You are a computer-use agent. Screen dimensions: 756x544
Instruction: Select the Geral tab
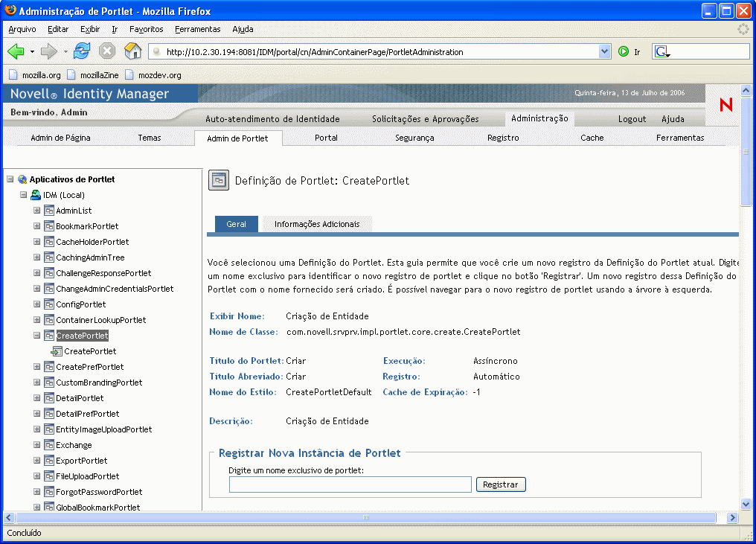click(237, 224)
